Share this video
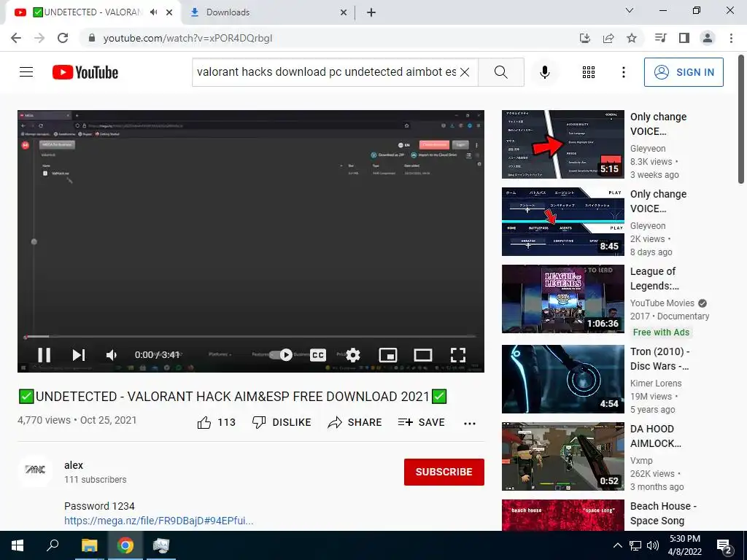This screenshot has height=560, width=747. tap(355, 422)
